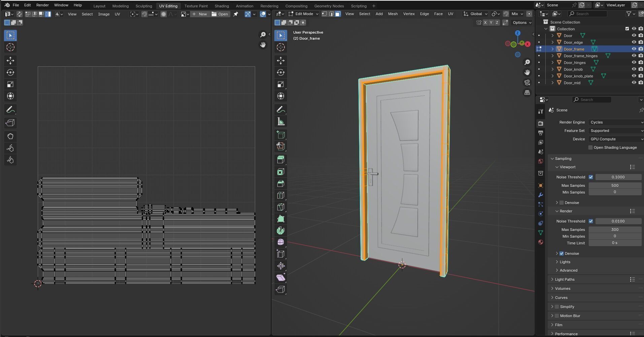644x337 pixels.
Task: Adjust the Time Limit field
Action: pyautogui.click(x=615, y=243)
